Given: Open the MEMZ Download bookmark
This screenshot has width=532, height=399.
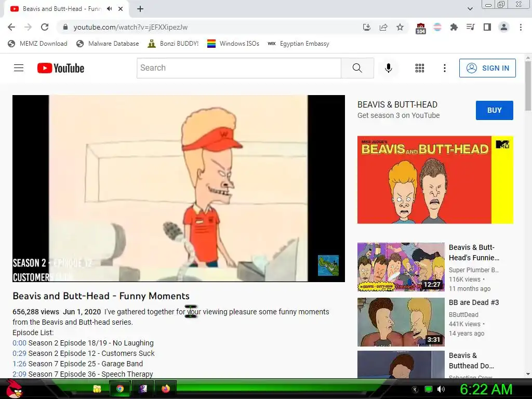Looking at the screenshot, I should tap(37, 44).
